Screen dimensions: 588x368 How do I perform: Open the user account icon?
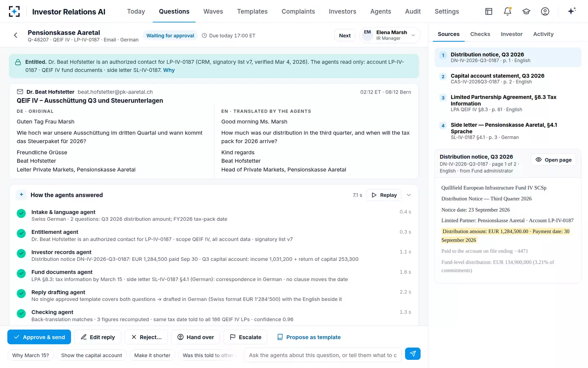click(x=545, y=11)
